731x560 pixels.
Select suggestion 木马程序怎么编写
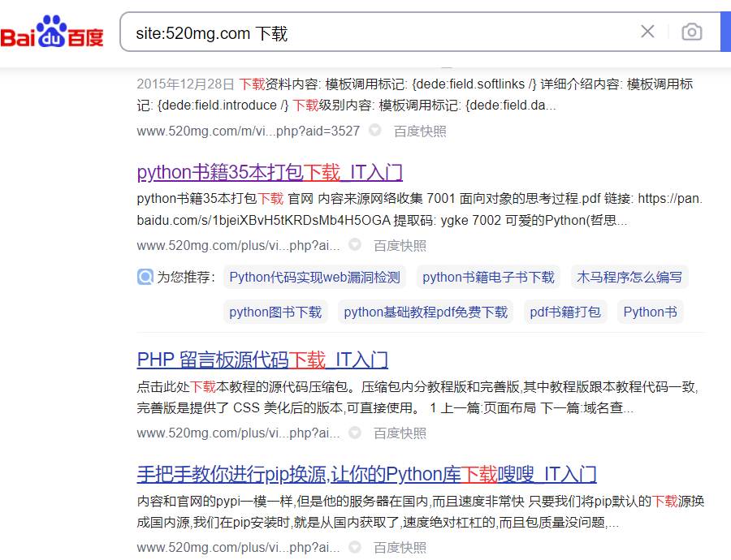pyautogui.click(x=629, y=278)
